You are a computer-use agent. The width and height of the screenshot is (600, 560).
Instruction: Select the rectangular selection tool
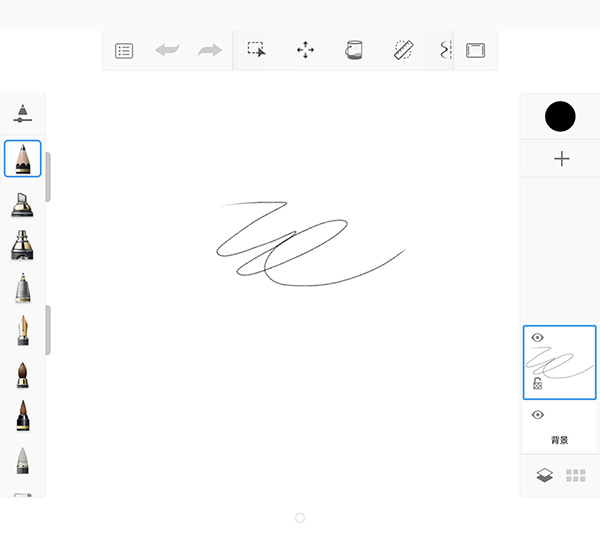(257, 50)
